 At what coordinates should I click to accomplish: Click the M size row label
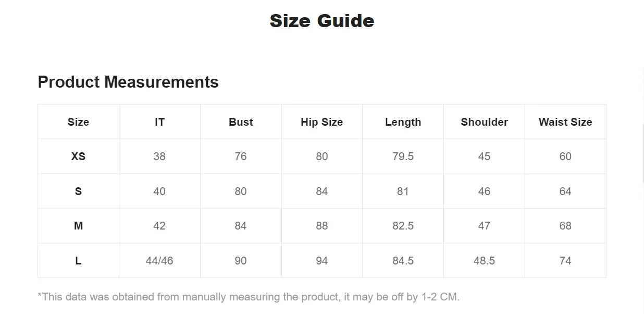tap(78, 226)
